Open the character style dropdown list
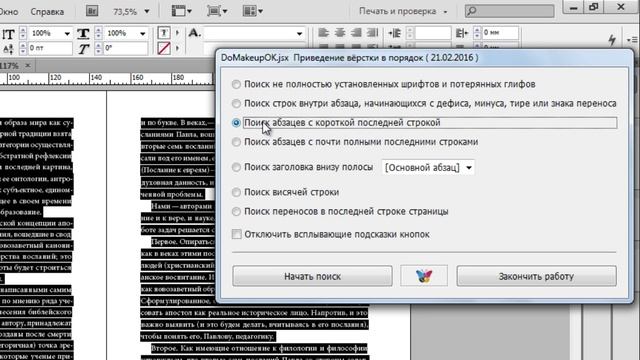Viewport: 640px width, 360px height. (299, 33)
